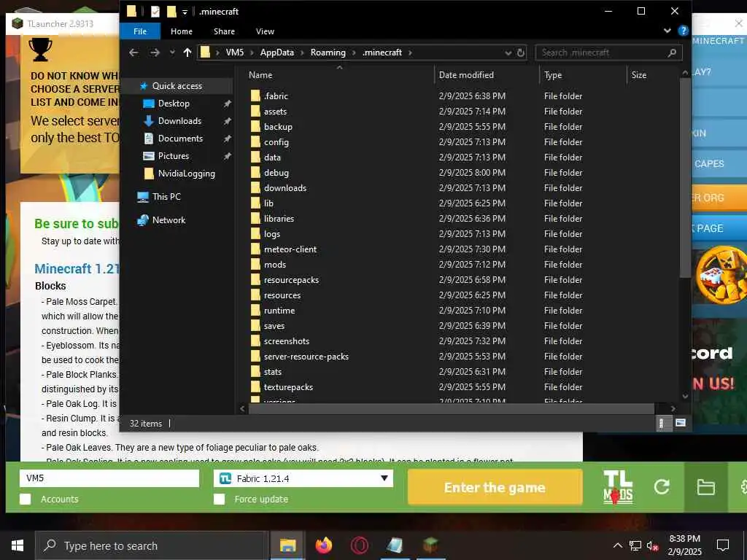Customize Quick Access Toolbar dropdown
The width and height of the screenshot is (747, 560).
point(185,12)
